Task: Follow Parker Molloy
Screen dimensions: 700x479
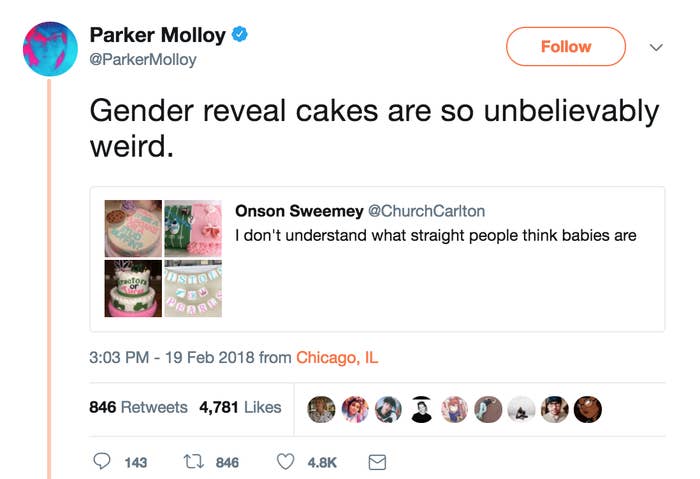Action: [566, 46]
